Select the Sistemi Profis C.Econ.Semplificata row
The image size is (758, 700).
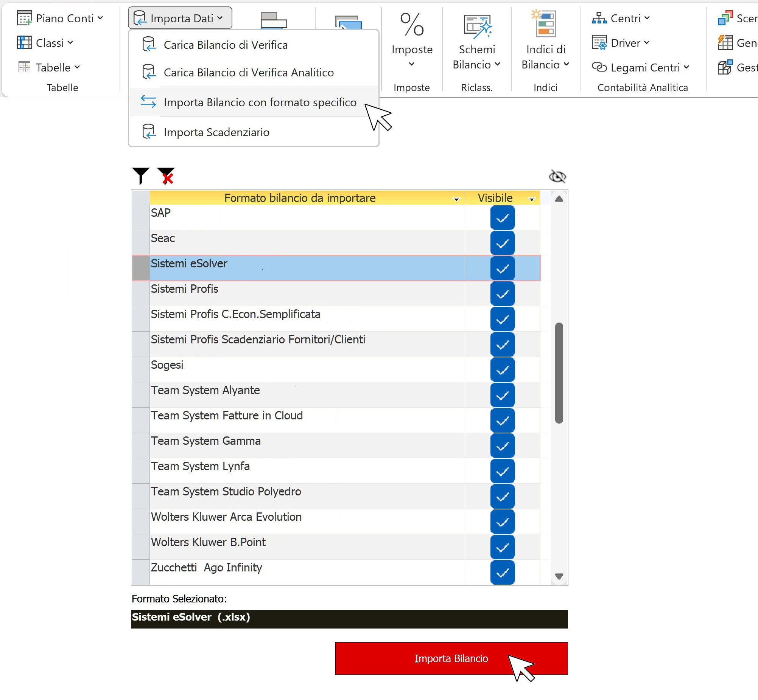(336, 319)
